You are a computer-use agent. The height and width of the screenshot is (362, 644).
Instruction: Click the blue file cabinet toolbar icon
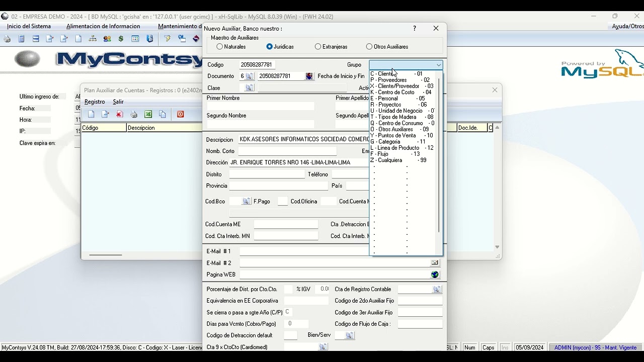[150, 39]
